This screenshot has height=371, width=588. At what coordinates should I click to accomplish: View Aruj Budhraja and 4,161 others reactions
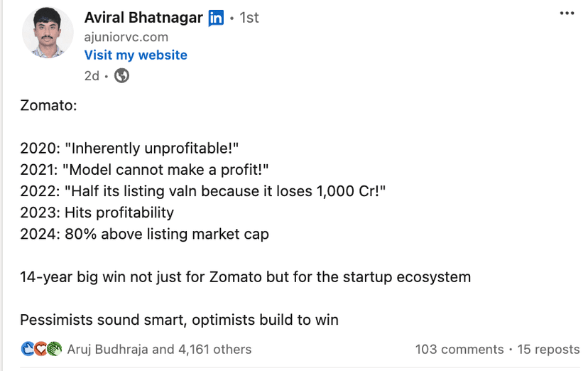click(159, 349)
